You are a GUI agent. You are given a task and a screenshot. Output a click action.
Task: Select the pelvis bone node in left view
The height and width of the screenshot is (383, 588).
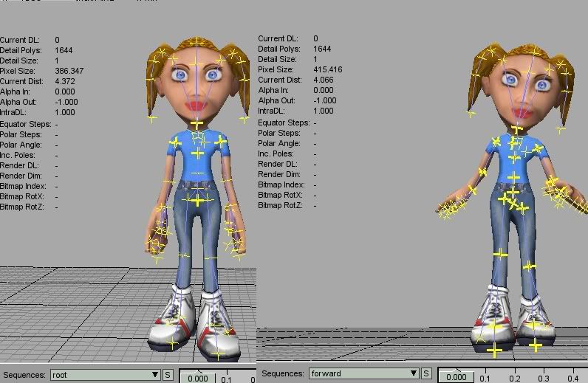pos(197,200)
